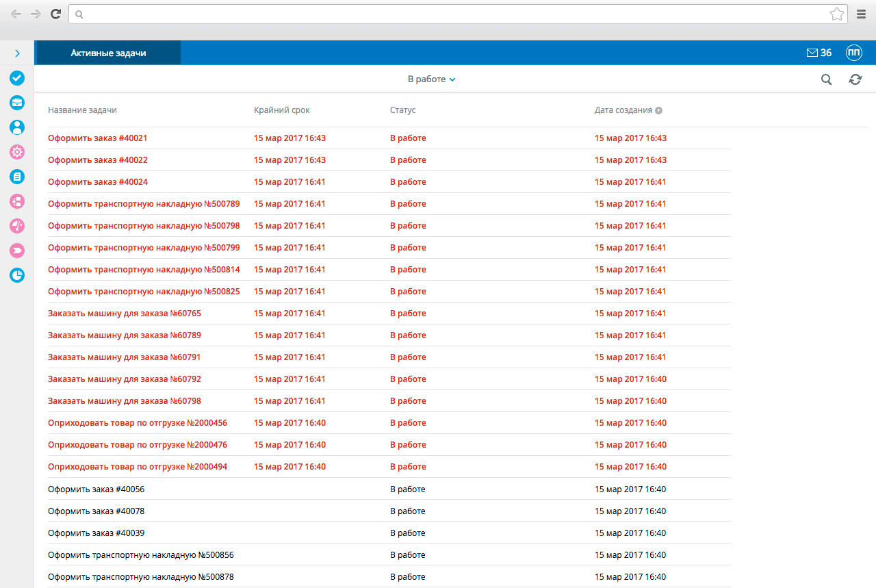Open task Заказать машину для заказа №60798
The width and height of the screenshot is (876, 588).
pyautogui.click(x=125, y=401)
